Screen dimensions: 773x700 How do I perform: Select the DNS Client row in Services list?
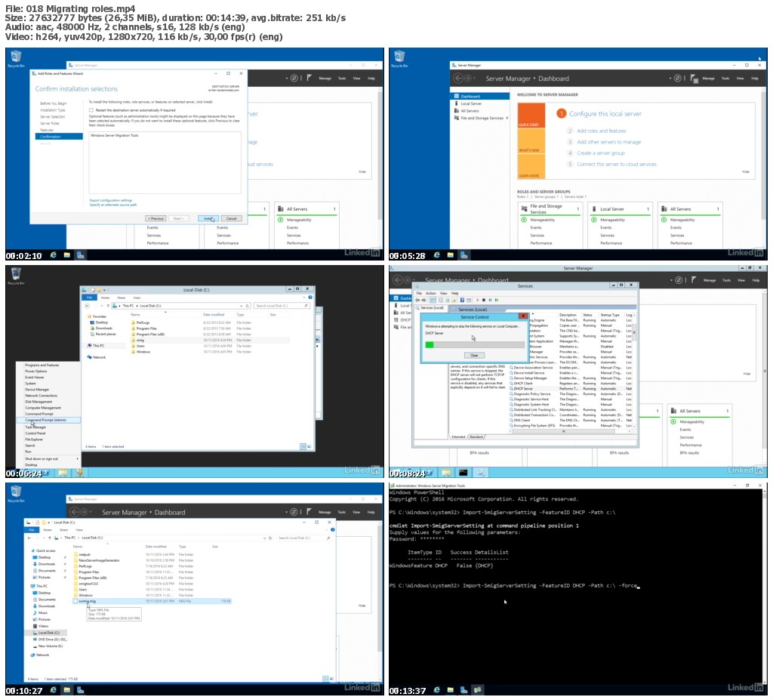[x=572, y=420]
